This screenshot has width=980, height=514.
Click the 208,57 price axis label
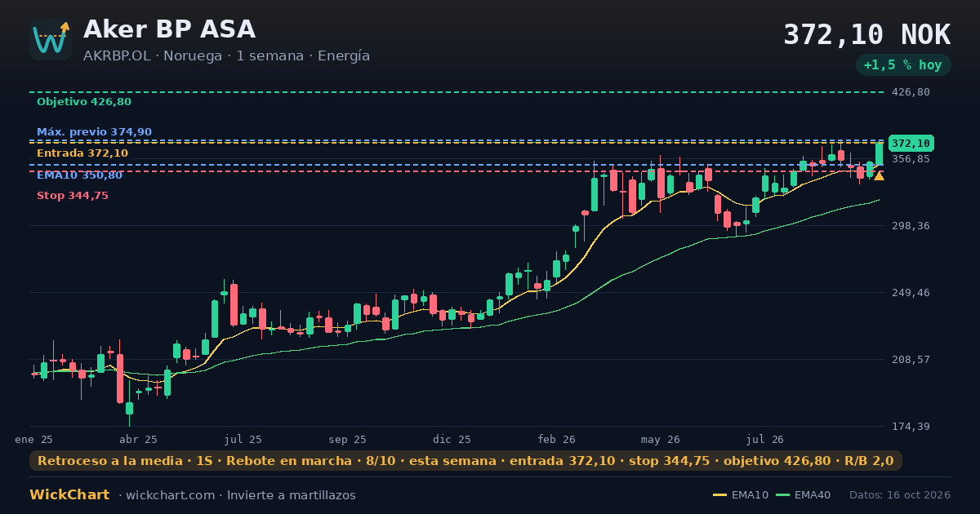911,360
